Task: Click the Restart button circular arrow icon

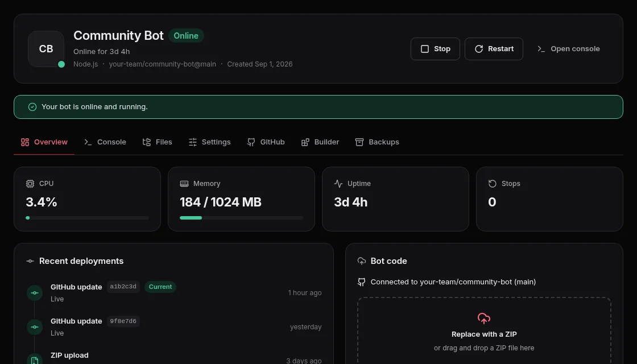Action: pos(479,49)
